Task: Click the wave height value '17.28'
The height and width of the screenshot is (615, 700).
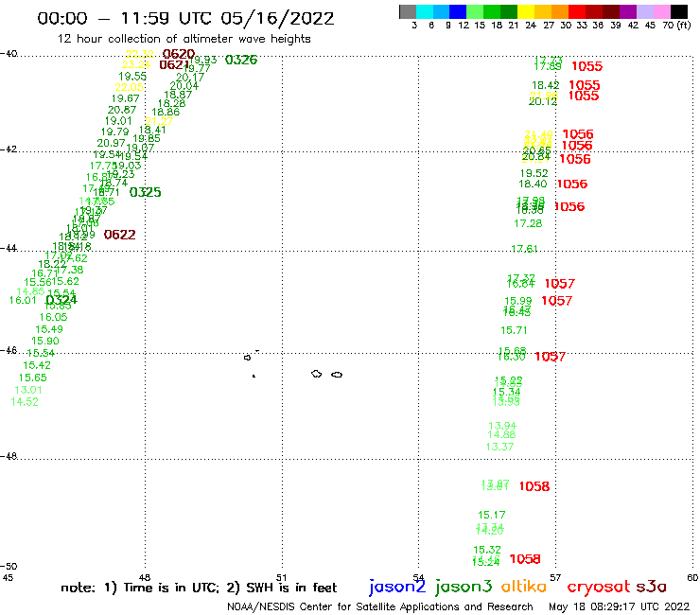Action: pyautogui.click(x=528, y=223)
